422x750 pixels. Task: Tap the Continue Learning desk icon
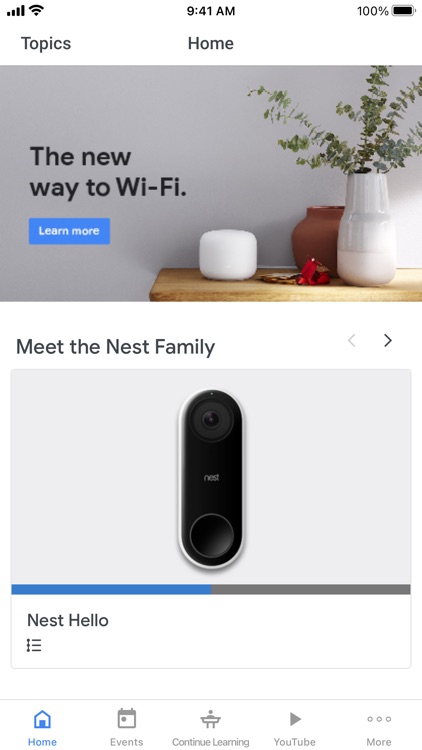(x=211, y=719)
